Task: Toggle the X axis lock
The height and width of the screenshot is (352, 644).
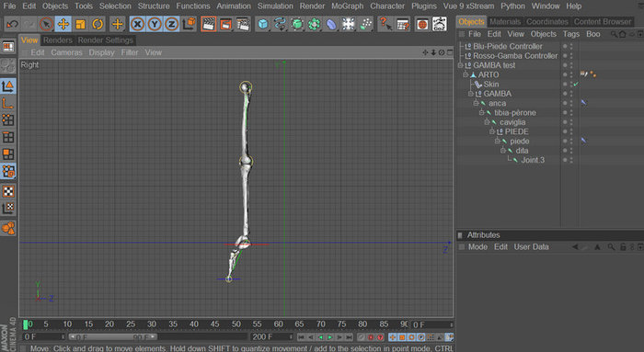Action: 137,24
